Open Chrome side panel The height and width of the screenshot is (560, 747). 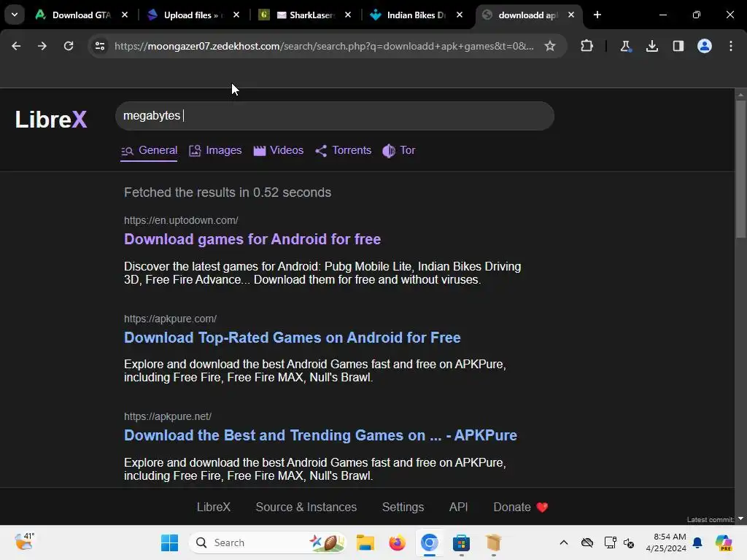coord(678,46)
